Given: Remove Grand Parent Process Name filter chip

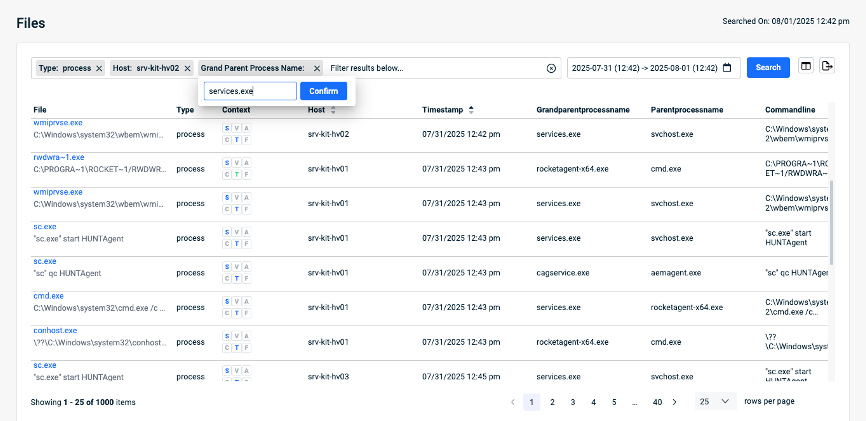Looking at the screenshot, I should coord(317,68).
